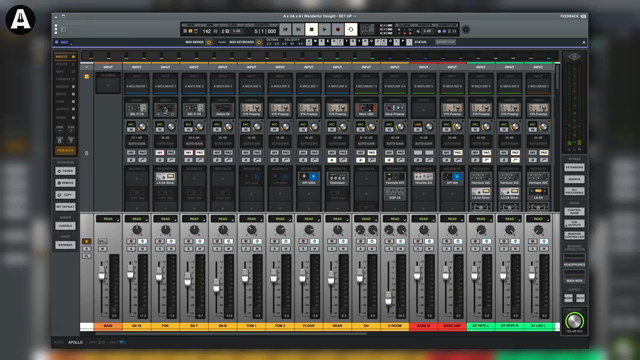Open READ automation dropdown on KK IN

[137, 219]
